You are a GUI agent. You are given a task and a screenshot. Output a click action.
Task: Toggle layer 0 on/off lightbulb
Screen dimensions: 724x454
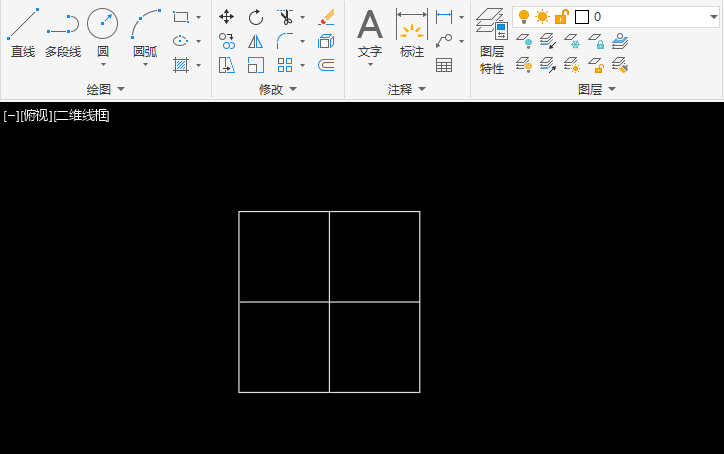tap(524, 17)
